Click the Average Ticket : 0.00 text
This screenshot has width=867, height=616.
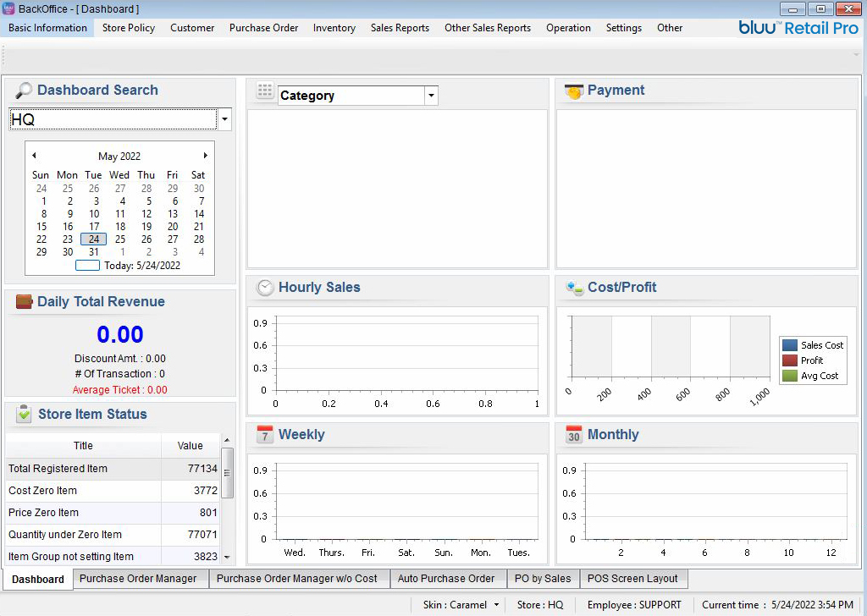[120, 389]
